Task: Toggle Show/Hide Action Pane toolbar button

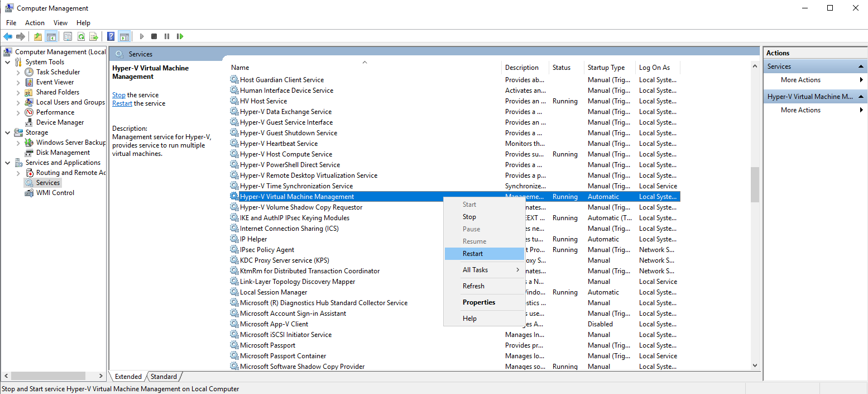Action: [x=124, y=36]
